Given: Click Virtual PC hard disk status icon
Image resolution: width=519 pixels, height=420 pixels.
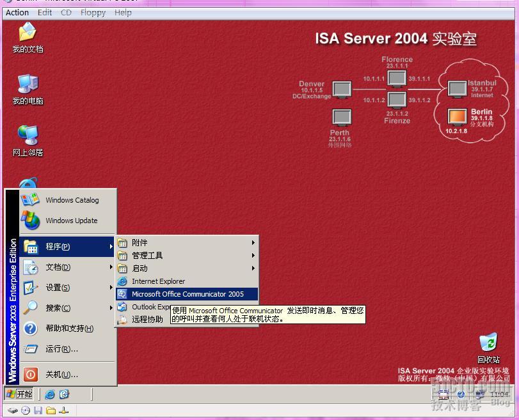Looking at the screenshot, I should pos(13,411).
